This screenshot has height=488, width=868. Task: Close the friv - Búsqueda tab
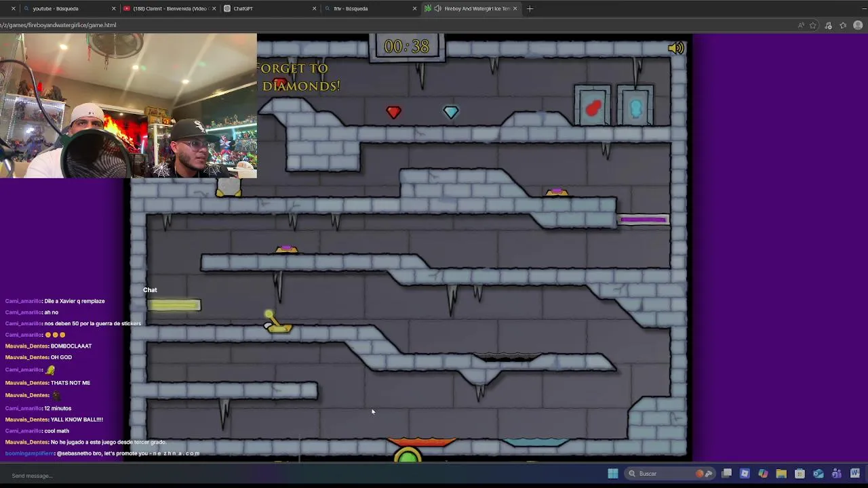[414, 9]
